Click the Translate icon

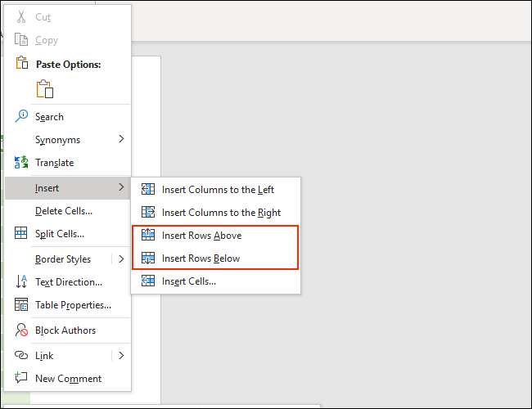[x=21, y=163]
